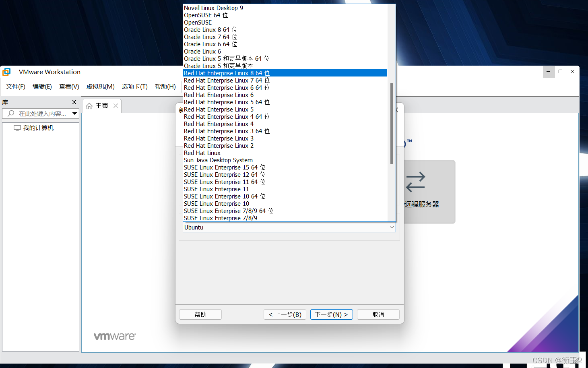Select the plain OpenSUSE option
The height and width of the screenshot is (368, 588).
pyautogui.click(x=285, y=23)
